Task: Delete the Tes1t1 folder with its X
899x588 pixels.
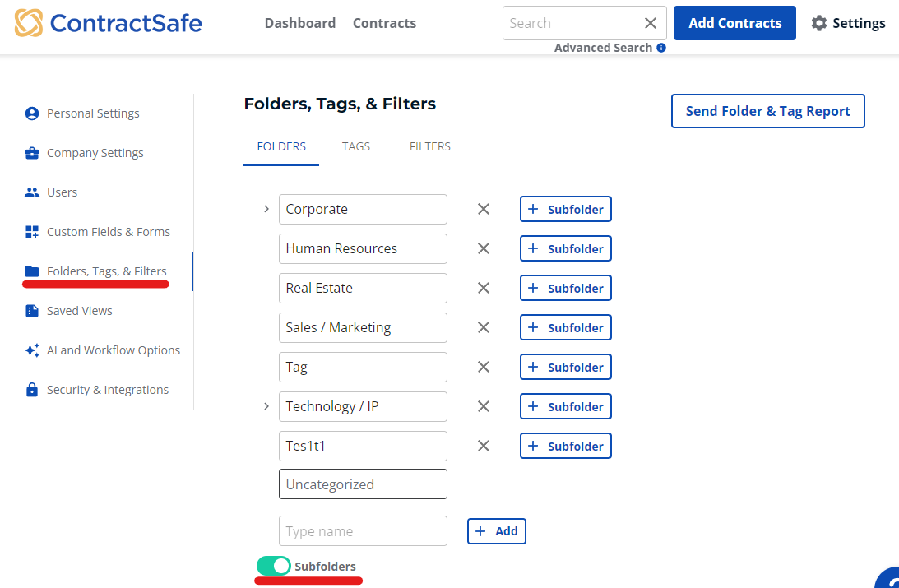Action: (x=483, y=446)
